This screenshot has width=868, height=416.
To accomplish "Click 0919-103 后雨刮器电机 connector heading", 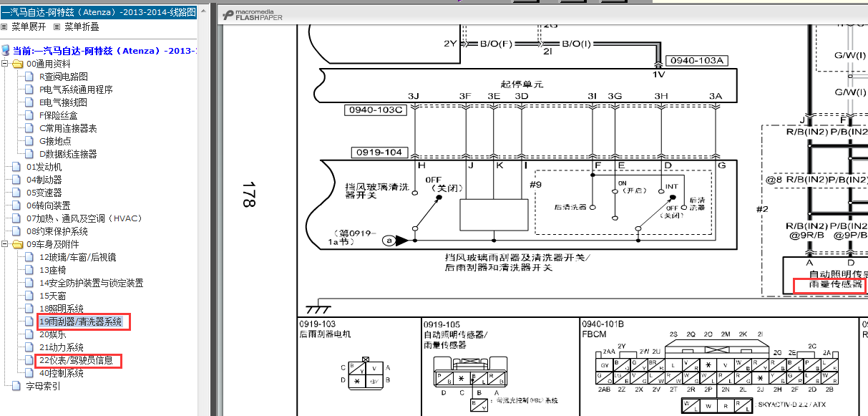I will 326,329.
